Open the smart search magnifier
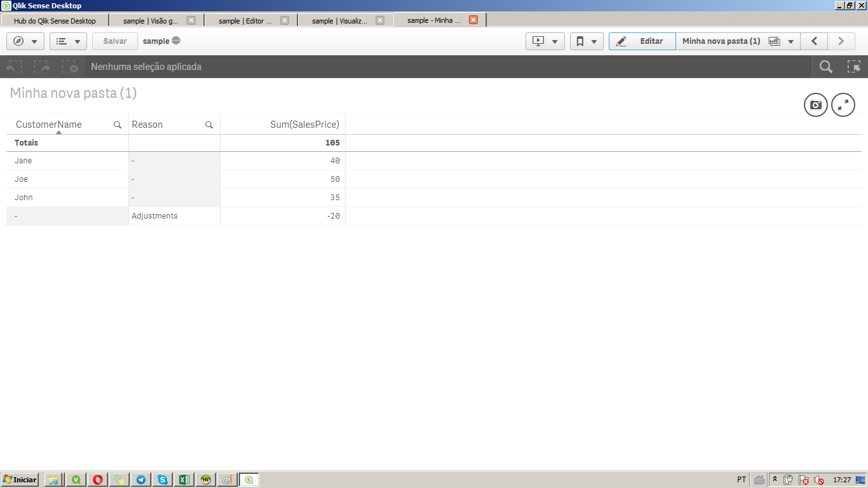The height and width of the screenshot is (488, 868). click(x=825, y=67)
